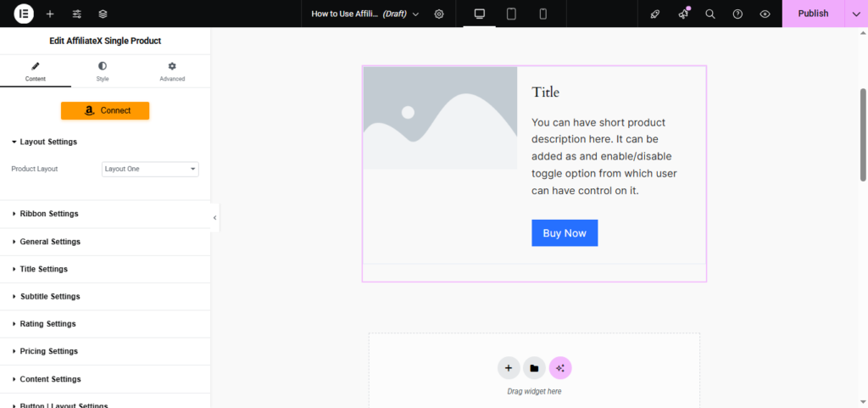Click the plus add element icon
Screen dimensions: 868x408
coord(50,14)
